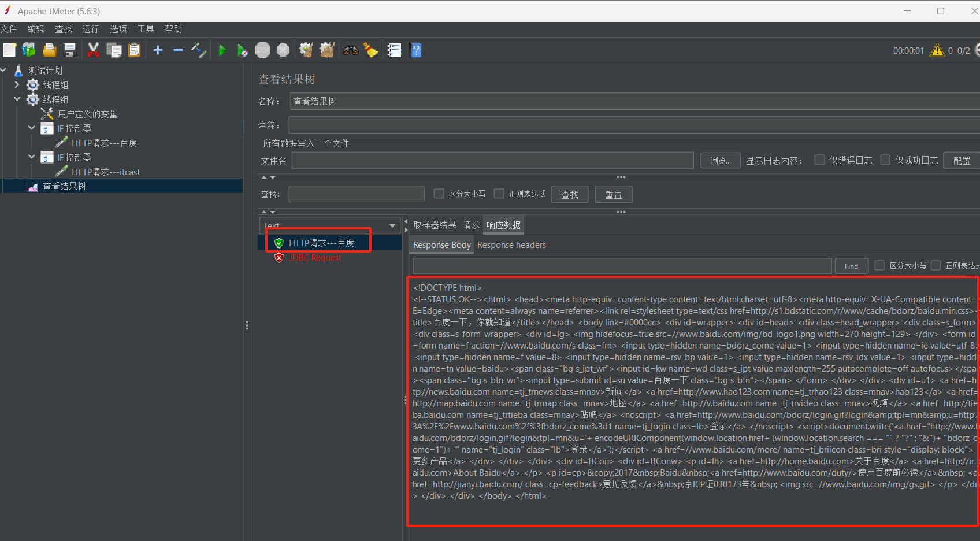980x541 pixels.
Task: Select HTTP请求---百度 sampler in left tree
Action: [104, 143]
